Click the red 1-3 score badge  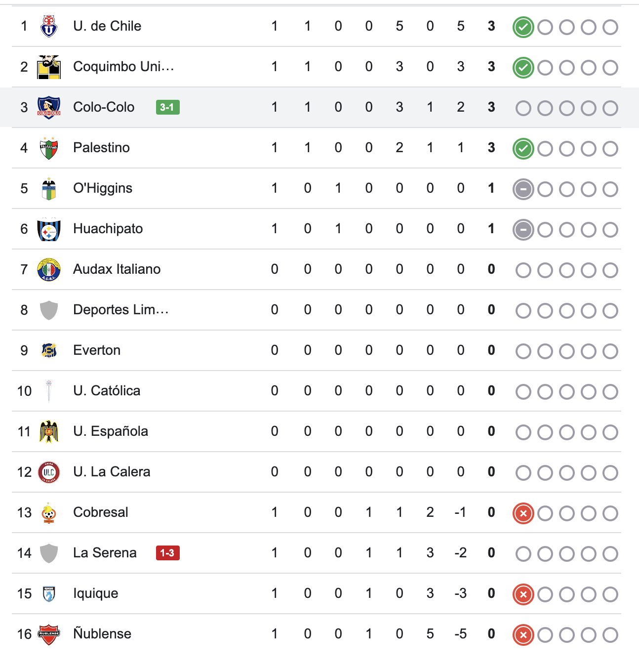coord(167,553)
